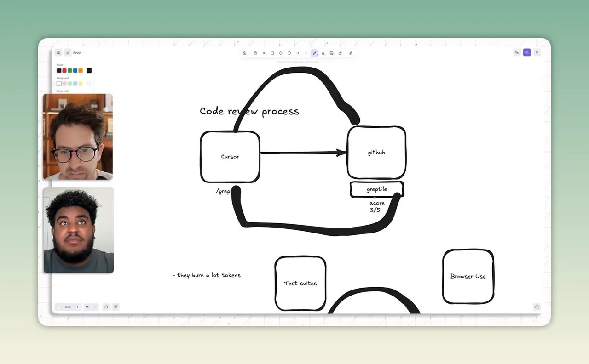Collapse the right sidebar with chevrons
589x364 pixels.
tap(537, 52)
